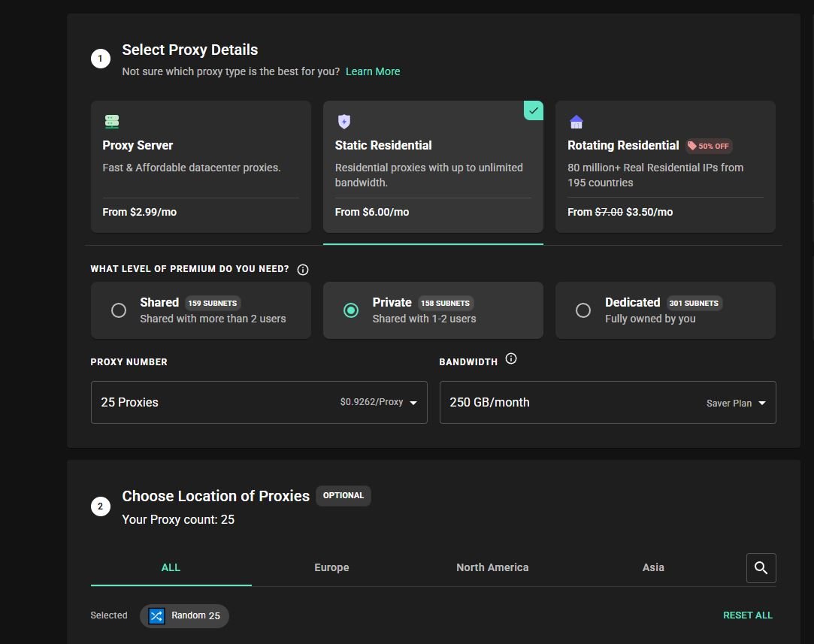Viewport: 814px width, 644px height.
Task: Switch to the Europe tab
Action: point(331,567)
